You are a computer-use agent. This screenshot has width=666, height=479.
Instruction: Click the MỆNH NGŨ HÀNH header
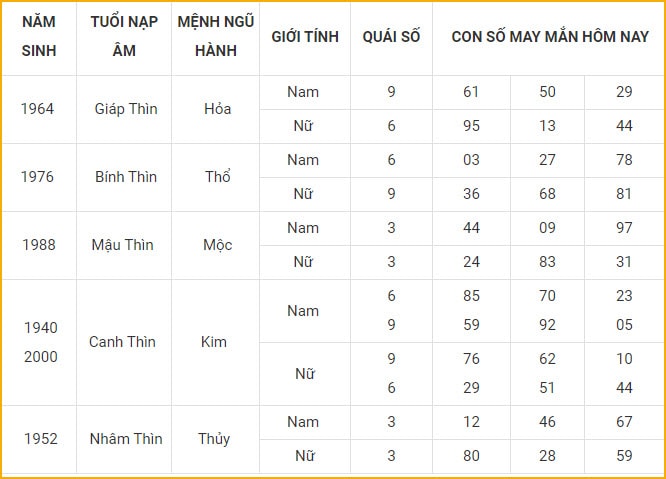tap(216, 37)
